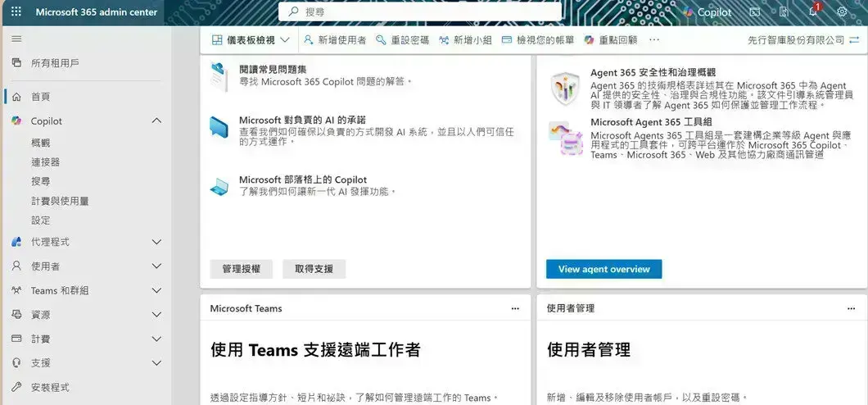Open 計費與使用量 nav item

click(60, 201)
